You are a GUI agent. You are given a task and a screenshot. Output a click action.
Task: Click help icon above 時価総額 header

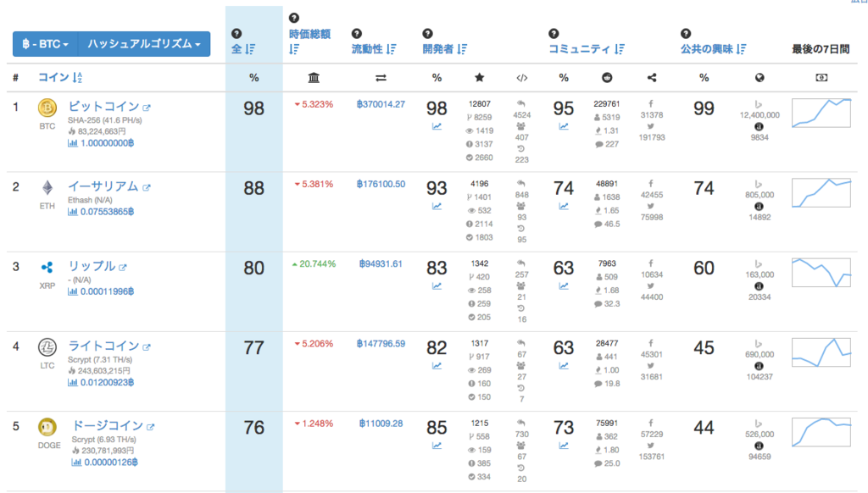click(x=294, y=19)
